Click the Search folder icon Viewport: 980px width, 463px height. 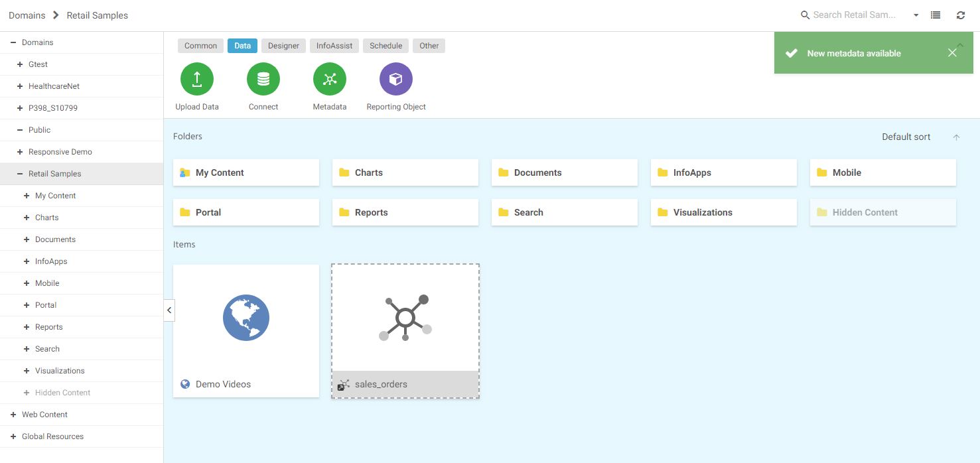(x=504, y=212)
